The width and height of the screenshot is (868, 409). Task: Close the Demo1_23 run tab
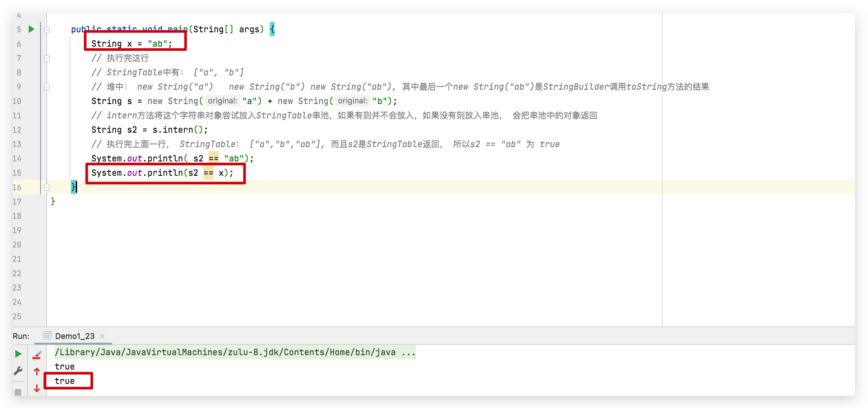coord(103,336)
